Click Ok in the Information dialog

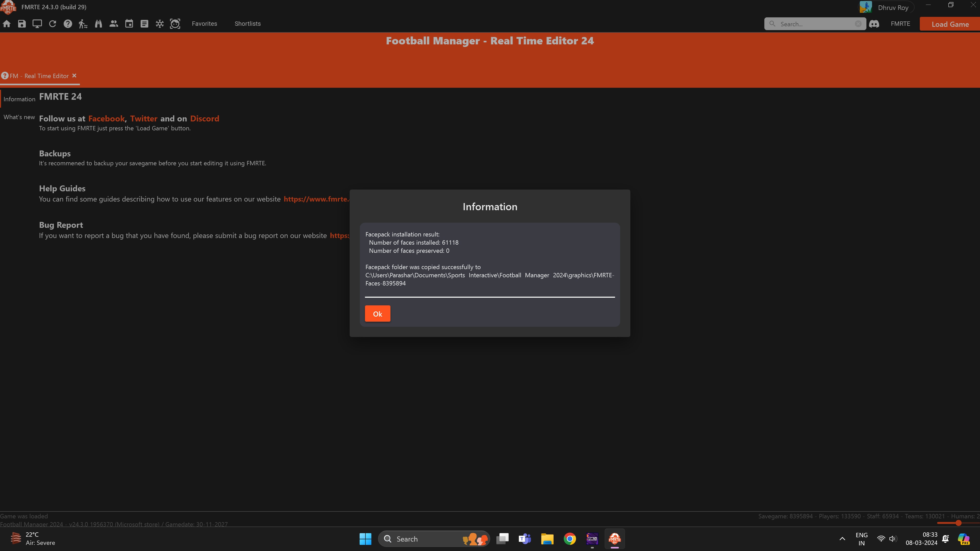point(377,314)
